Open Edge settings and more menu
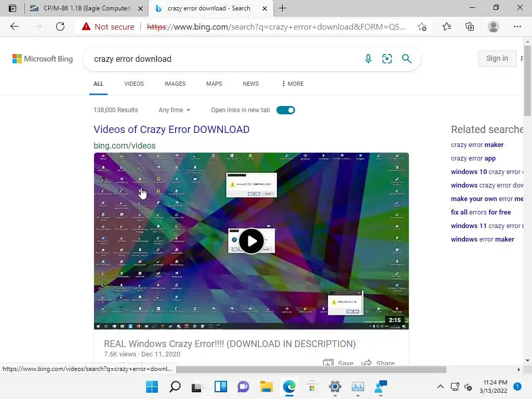The width and height of the screenshot is (532, 399). click(517, 26)
